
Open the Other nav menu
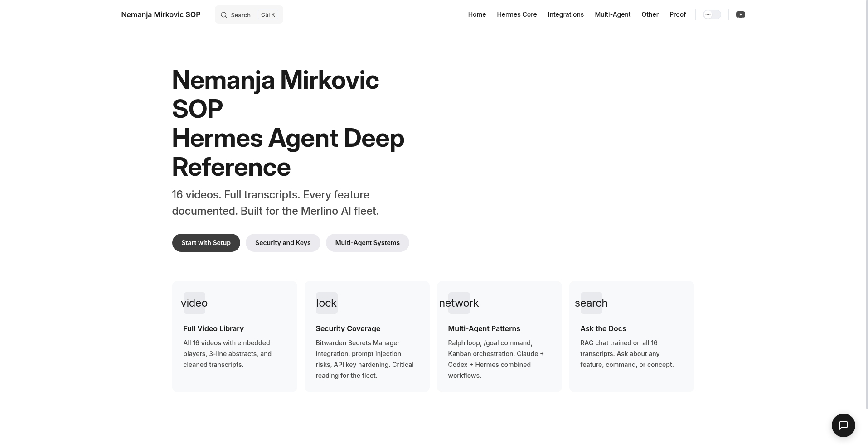[x=650, y=14]
